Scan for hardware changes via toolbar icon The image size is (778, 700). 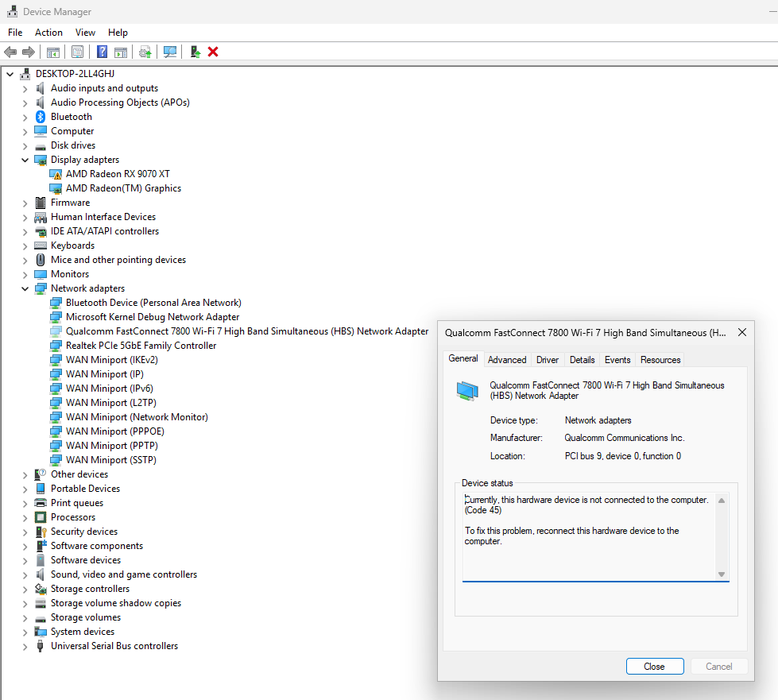(170, 52)
